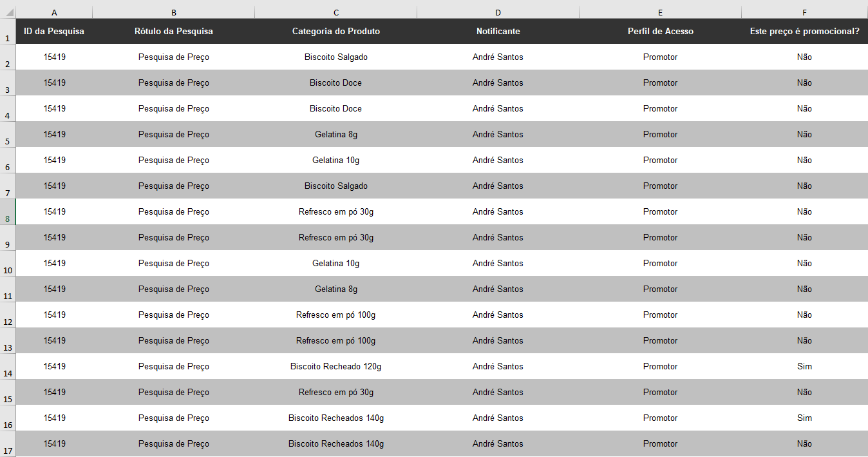Viewport: 868px width, 457px height.
Task: Select the column C header
Action: click(x=336, y=12)
